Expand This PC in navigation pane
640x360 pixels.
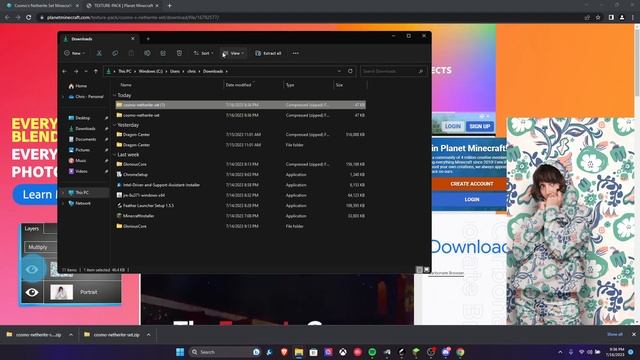(63, 192)
